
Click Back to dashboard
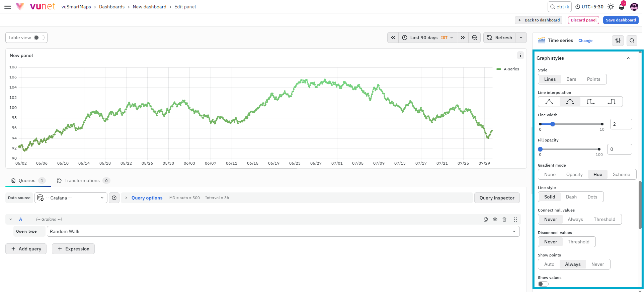[x=539, y=20]
